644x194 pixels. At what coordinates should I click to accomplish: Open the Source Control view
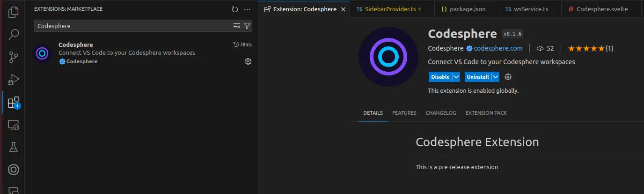14,57
